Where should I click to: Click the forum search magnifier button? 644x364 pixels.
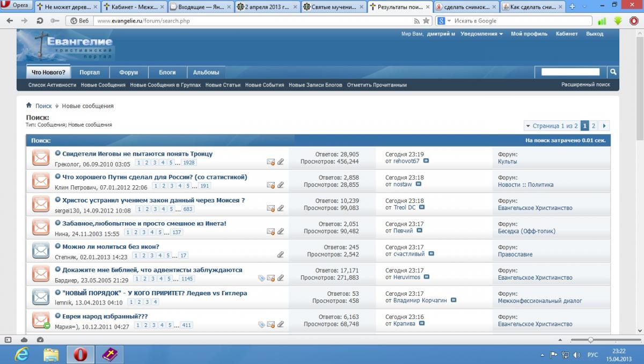(613, 72)
